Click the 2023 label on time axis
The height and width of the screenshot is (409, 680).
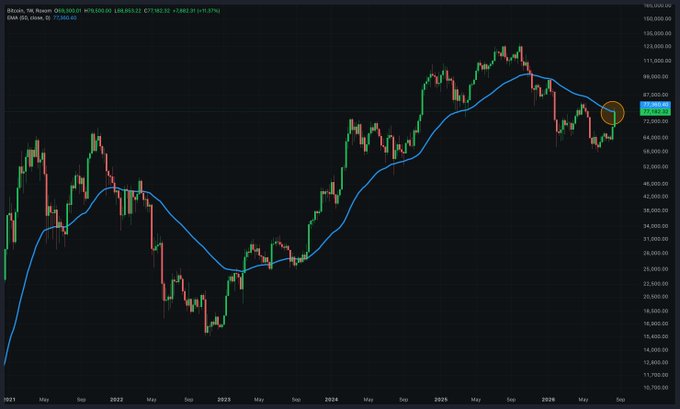[224, 399]
